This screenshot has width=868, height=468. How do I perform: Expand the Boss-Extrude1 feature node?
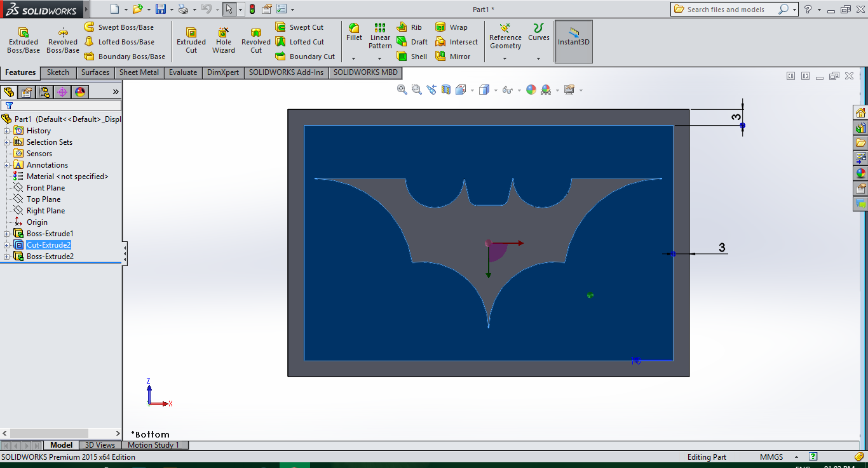pos(7,234)
